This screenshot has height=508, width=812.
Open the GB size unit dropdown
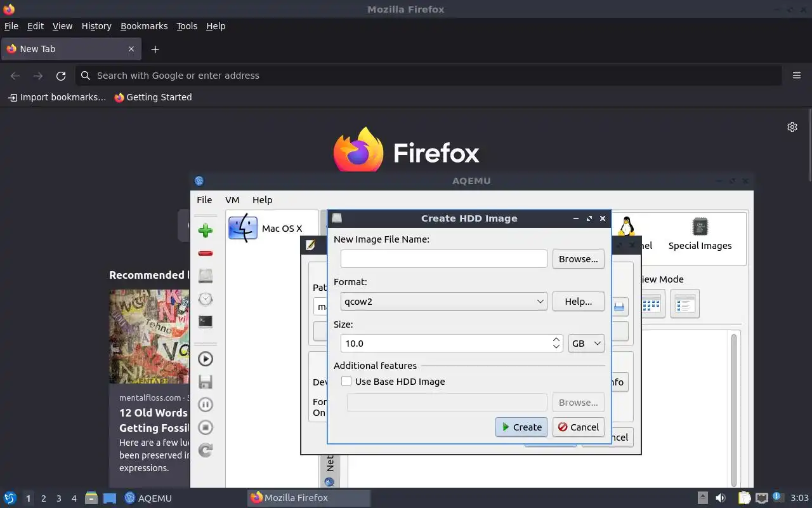(586, 344)
